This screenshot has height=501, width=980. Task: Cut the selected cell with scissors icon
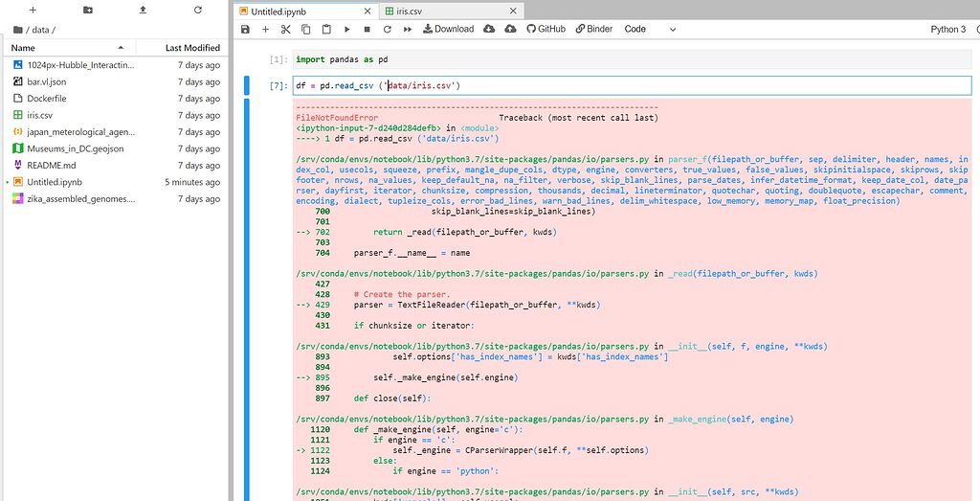tap(285, 30)
